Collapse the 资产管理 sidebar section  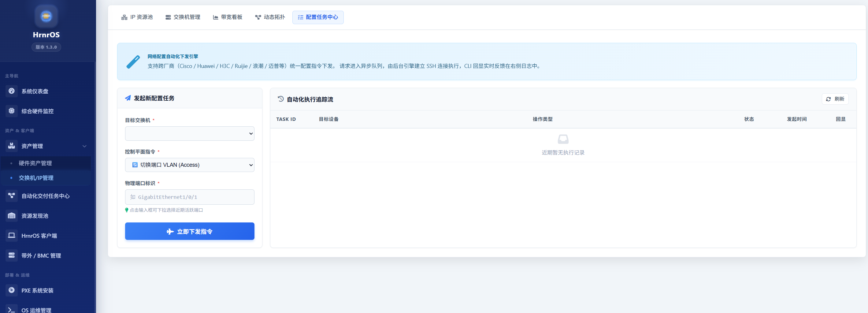click(x=85, y=146)
